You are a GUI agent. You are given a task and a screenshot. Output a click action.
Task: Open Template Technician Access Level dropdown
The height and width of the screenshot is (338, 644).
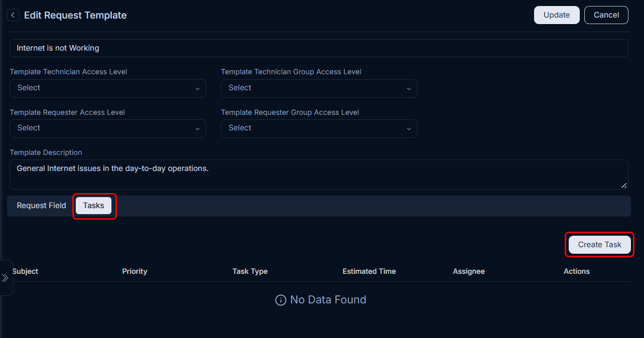pyautogui.click(x=108, y=88)
